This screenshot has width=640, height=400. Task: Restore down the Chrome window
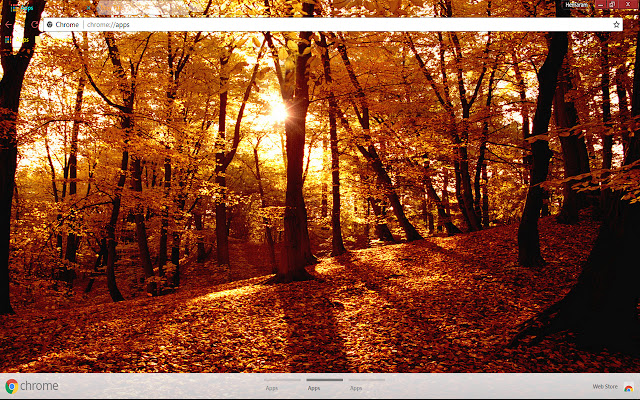pos(612,4)
